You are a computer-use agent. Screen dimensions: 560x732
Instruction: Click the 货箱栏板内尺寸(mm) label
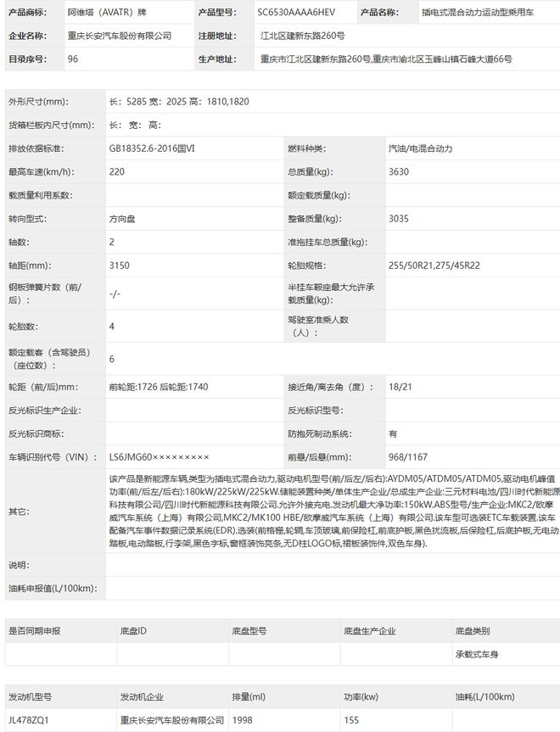point(52,125)
